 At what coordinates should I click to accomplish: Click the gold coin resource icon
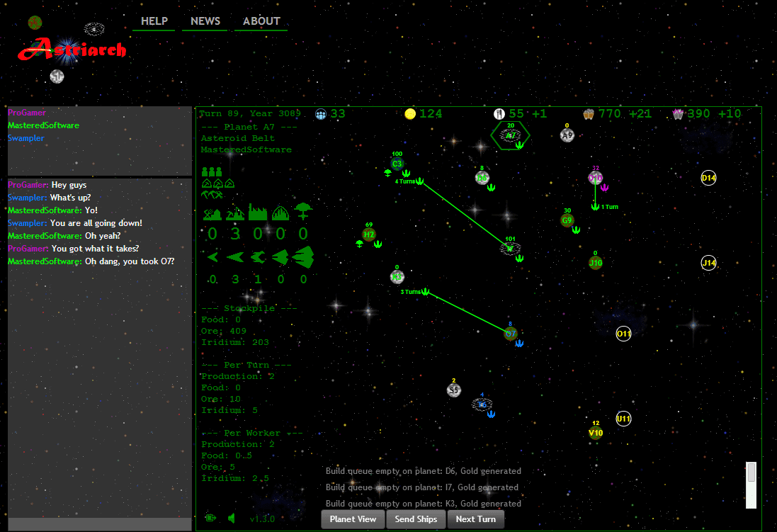coord(409,114)
